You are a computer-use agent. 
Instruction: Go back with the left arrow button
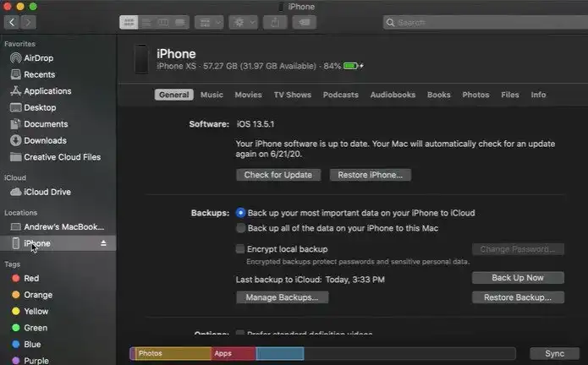12,23
